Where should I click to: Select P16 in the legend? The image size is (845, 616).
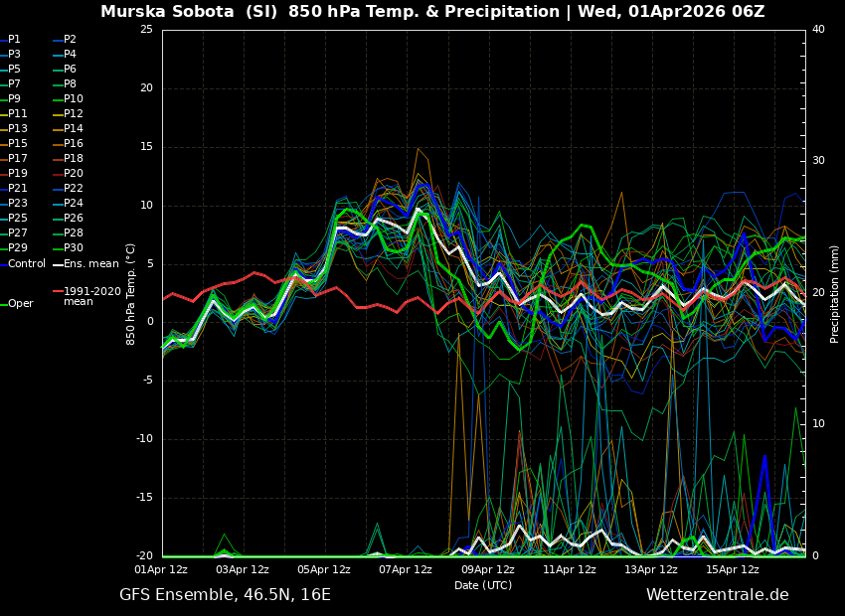74,144
